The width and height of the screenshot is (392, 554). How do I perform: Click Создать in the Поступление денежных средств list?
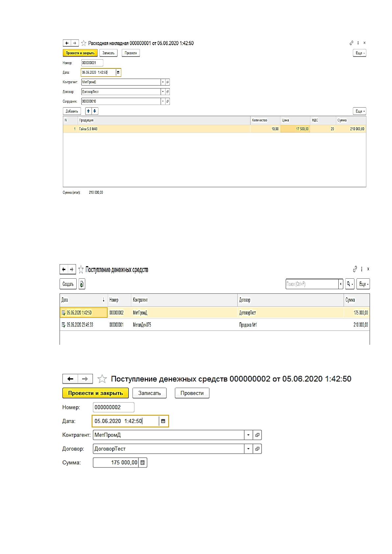pyautogui.click(x=68, y=284)
